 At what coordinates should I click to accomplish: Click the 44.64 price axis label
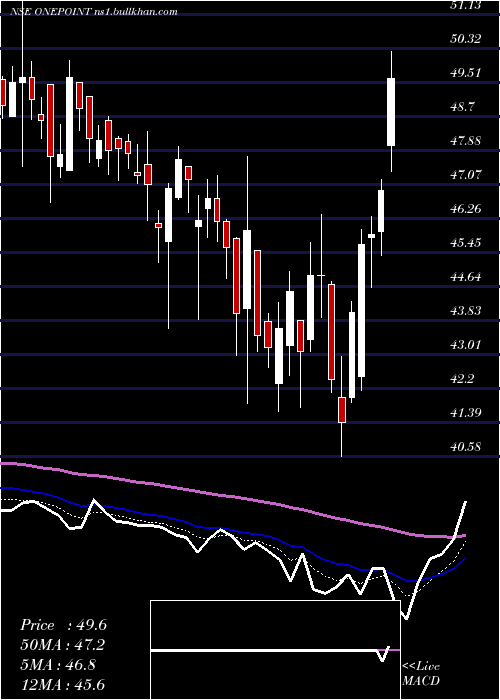[x=466, y=277]
